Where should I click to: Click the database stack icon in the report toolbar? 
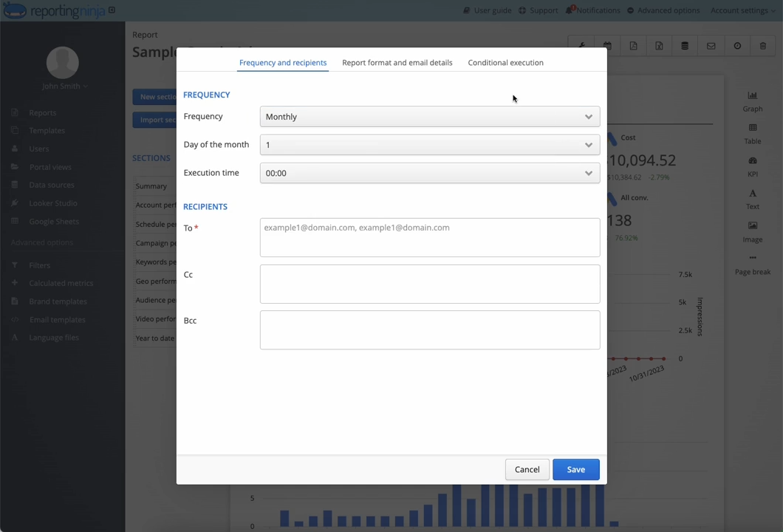click(x=685, y=46)
